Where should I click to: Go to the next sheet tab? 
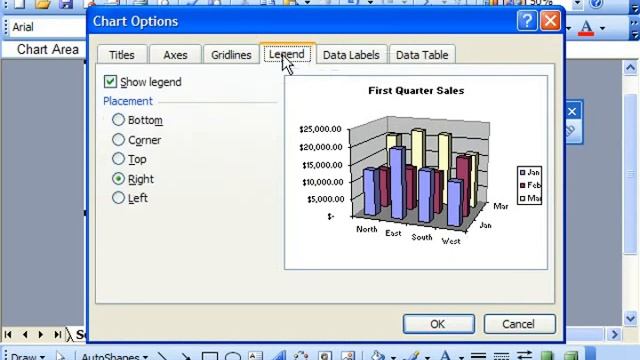coord(41,335)
